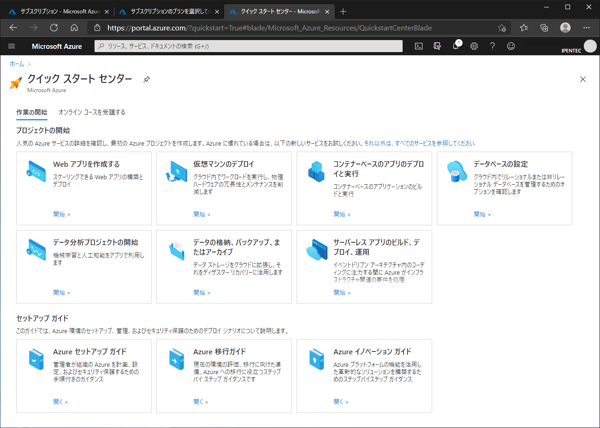Open the feedback smiley icon
Image resolution: width=600 pixels, height=428 pixels.
[x=511, y=46]
